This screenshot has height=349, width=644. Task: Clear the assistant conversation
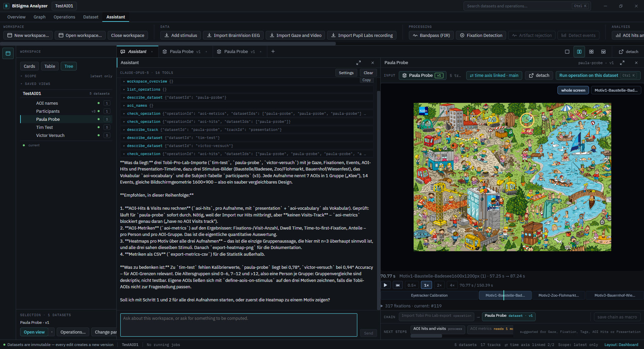pyautogui.click(x=368, y=73)
